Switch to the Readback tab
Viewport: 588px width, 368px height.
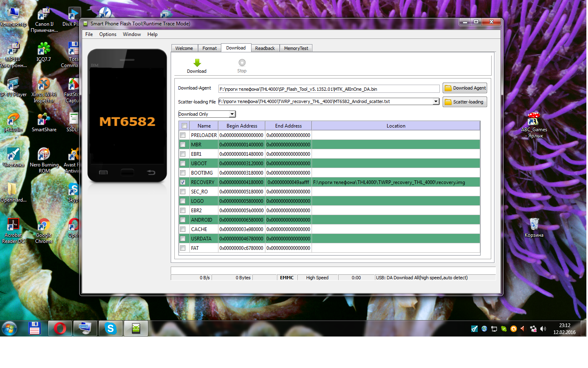click(265, 48)
